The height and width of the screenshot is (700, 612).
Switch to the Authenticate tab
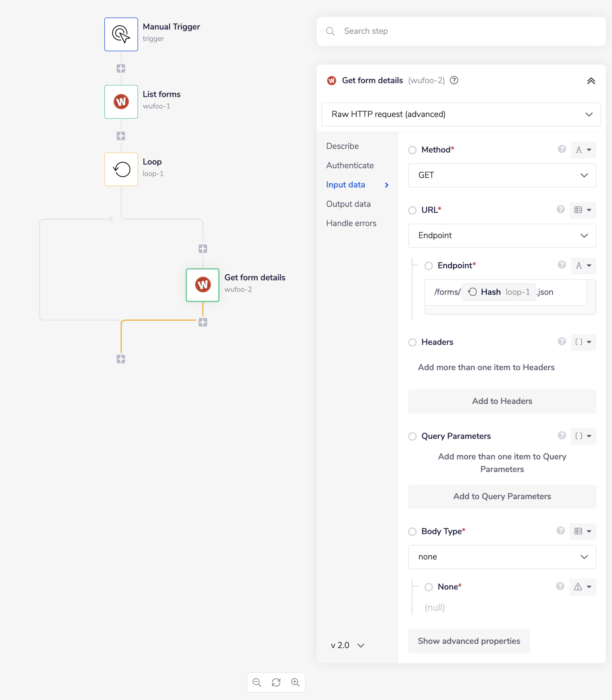350,165
